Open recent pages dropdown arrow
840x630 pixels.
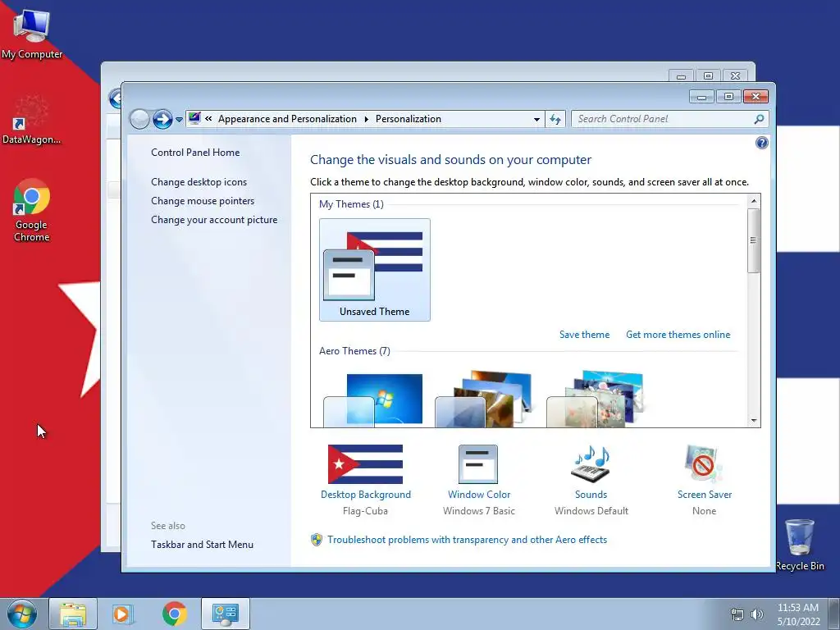click(x=179, y=120)
